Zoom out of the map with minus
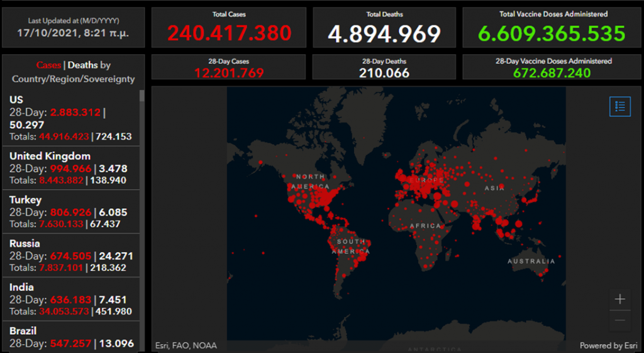644x353 pixels. [x=619, y=320]
